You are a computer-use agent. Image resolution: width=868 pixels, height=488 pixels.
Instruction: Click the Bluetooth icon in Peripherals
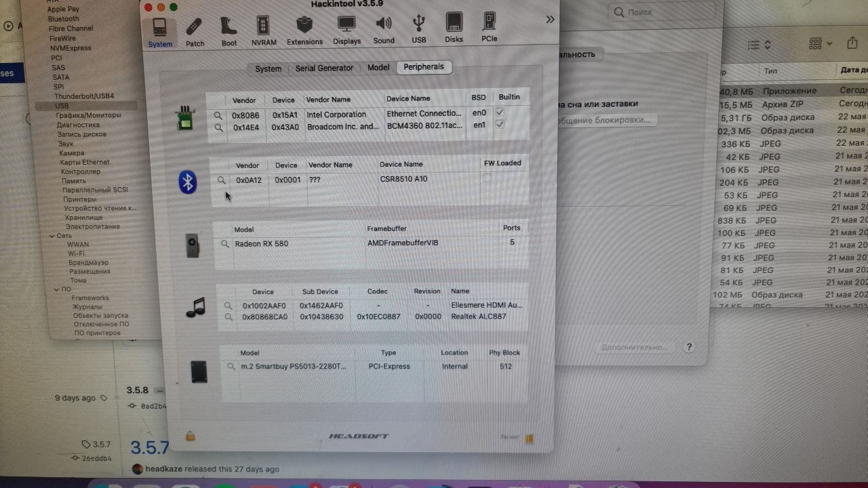tap(188, 182)
